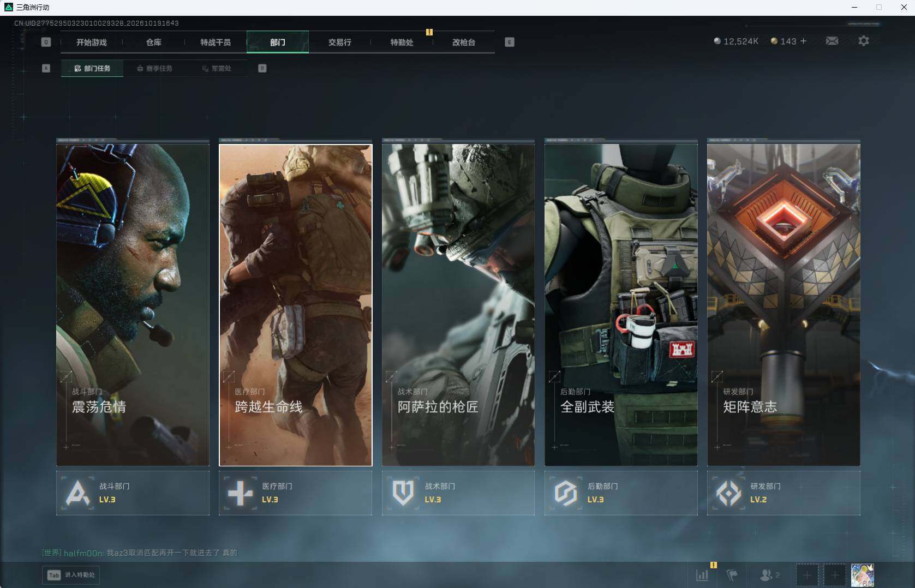Click the Tab 进入特勤处 button
Image resolution: width=915 pixels, height=588 pixels.
[x=71, y=575]
